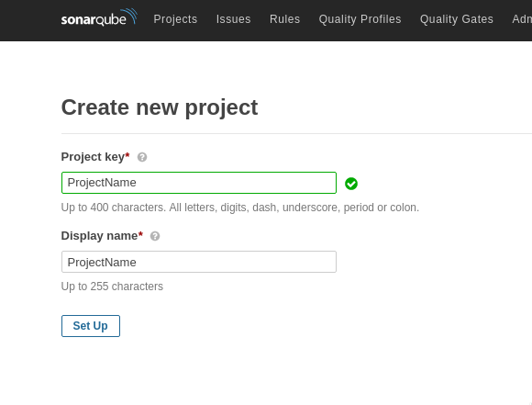This screenshot has height=405, width=532.
Task: Click red asterisk beside Display name
Action: pyautogui.click(x=141, y=234)
